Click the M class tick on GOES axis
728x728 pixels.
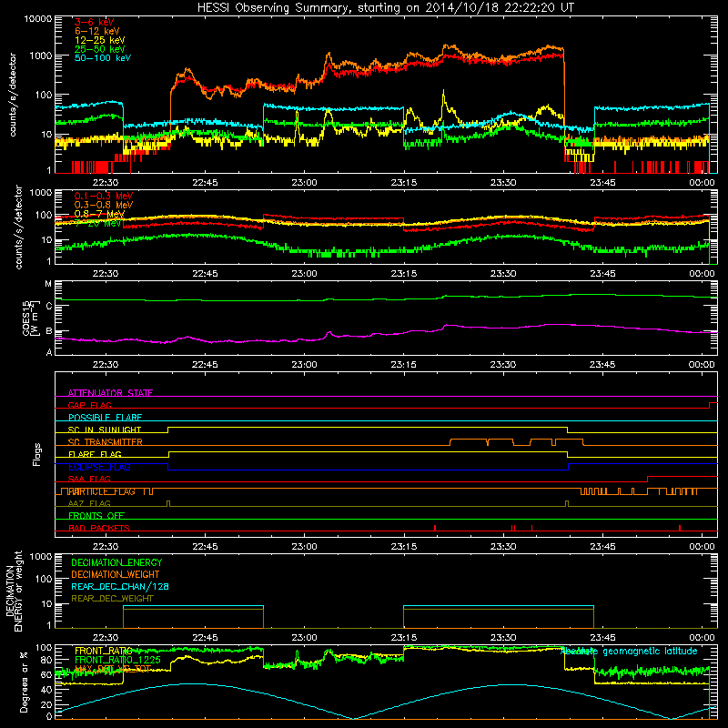(x=48, y=284)
